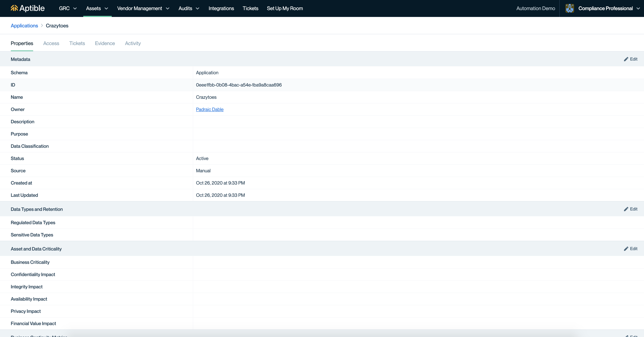
Task: Open the Audits dropdown menu
Action: [x=189, y=8]
